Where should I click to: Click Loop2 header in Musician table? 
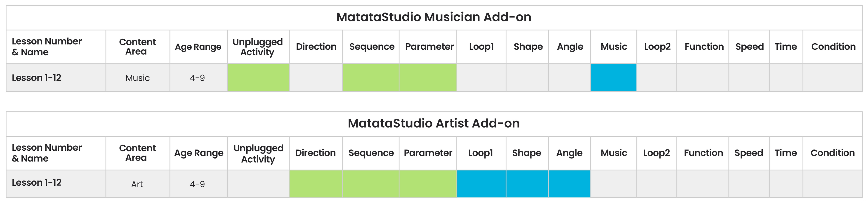pyautogui.click(x=657, y=47)
